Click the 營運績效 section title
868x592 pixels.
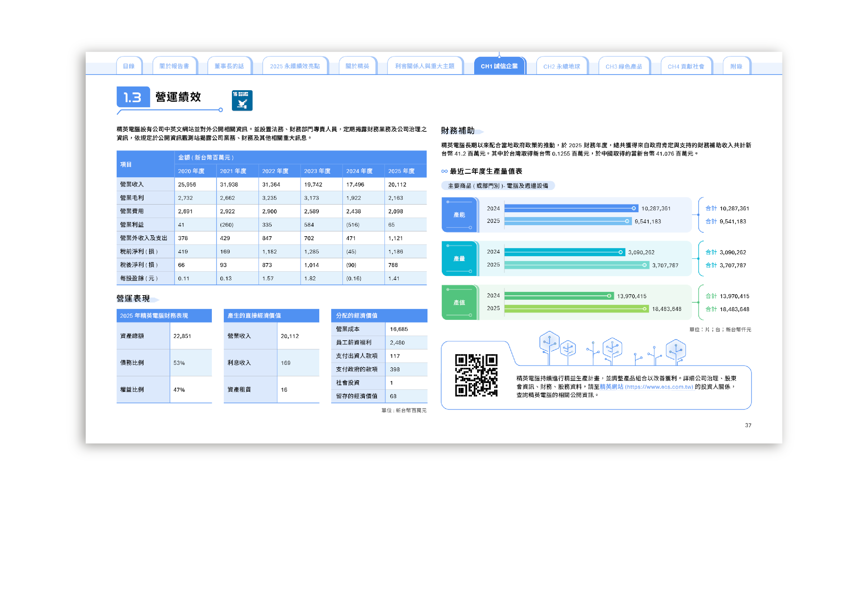[178, 97]
